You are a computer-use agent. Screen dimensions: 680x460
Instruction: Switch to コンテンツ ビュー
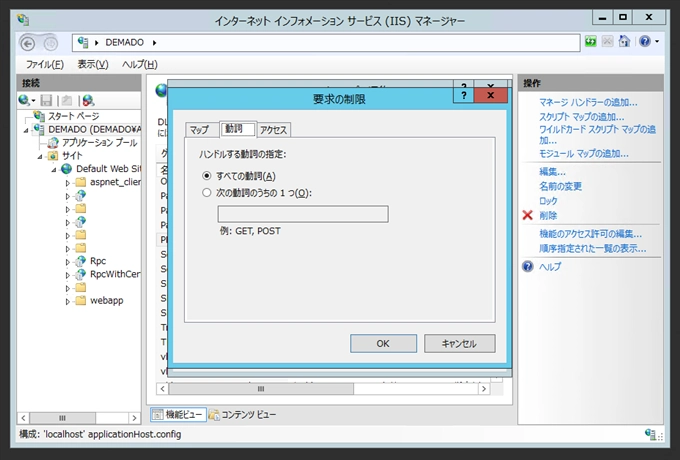242,414
